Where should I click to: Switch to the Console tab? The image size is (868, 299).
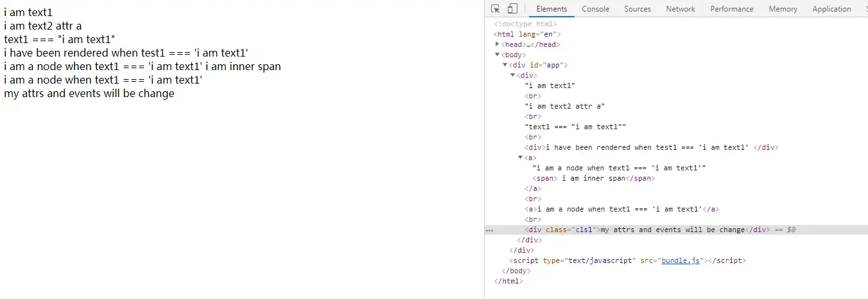coord(596,9)
